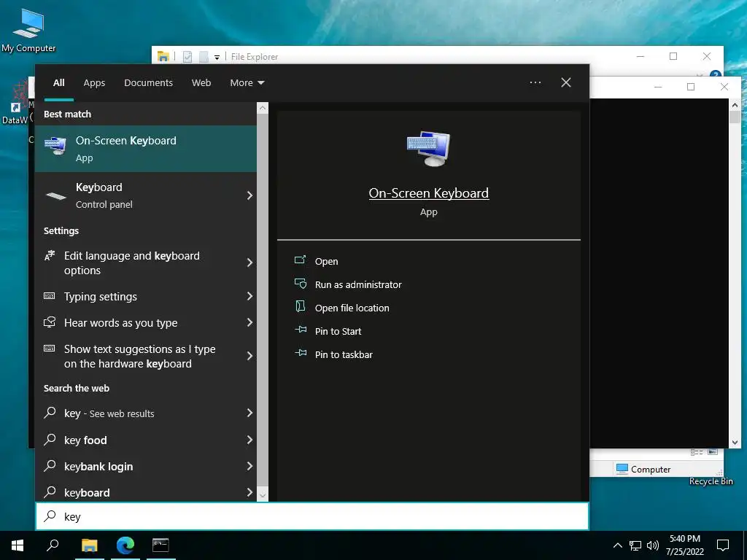Image resolution: width=747 pixels, height=560 pixels.
Task: Click File Explorer help question mark icon
Action: click(x=715, y=74)
